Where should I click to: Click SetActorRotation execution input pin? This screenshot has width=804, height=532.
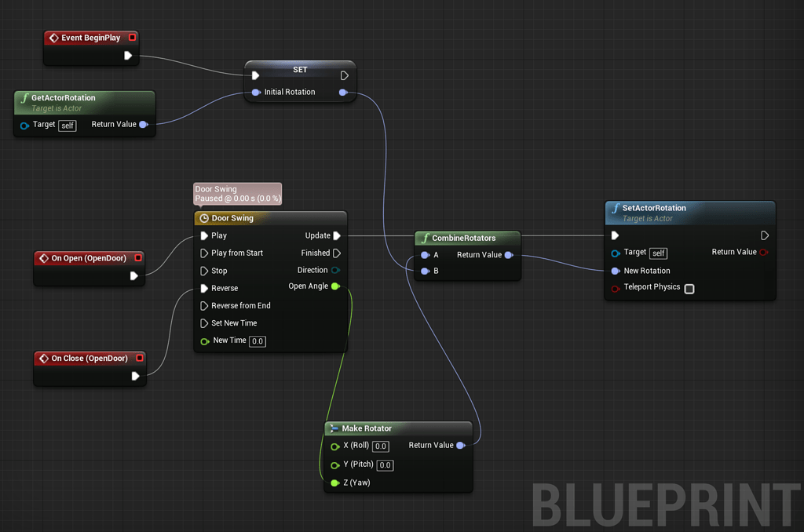(616, 235)
